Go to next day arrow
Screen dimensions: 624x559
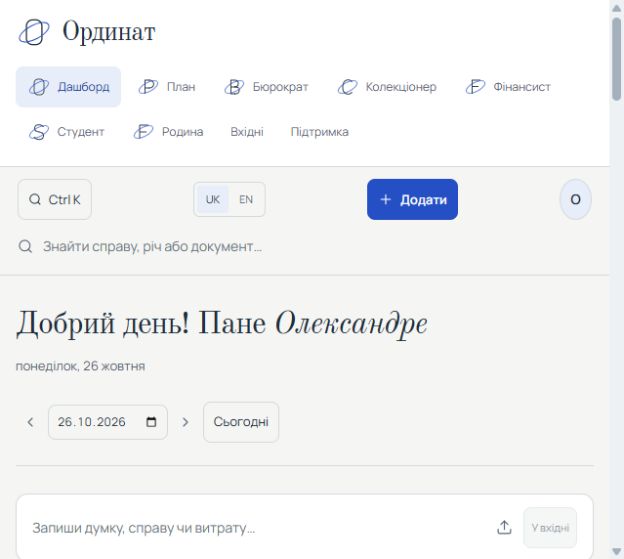[x=185, y=422]
